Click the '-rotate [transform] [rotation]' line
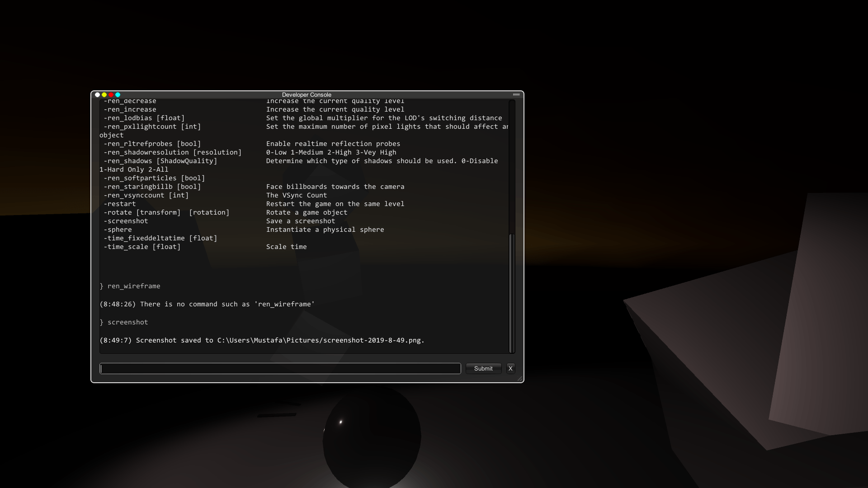 point(167,212)
